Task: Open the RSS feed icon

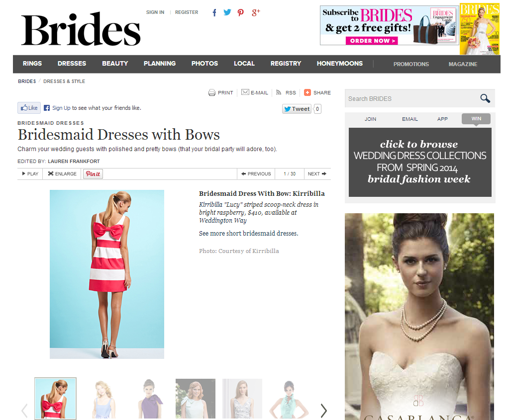Action: [279, 92]
